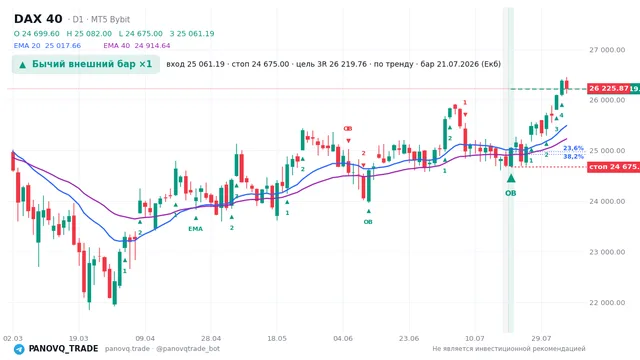
Task: Open the Бычий внешний бар ×1 badge
Action: (86, 64)
